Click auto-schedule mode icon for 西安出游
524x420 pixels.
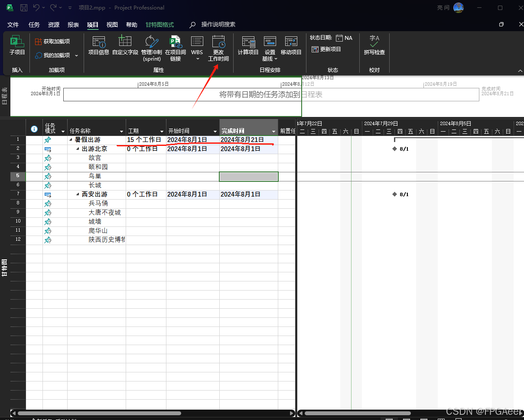(x=48, y=194)
